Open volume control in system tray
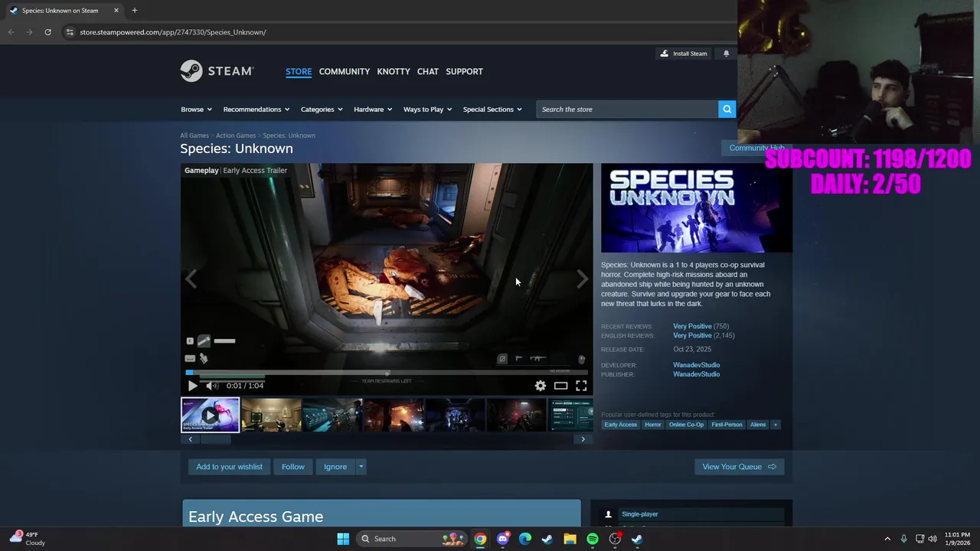Screen dimensions: 980x551 click(932, 539)
